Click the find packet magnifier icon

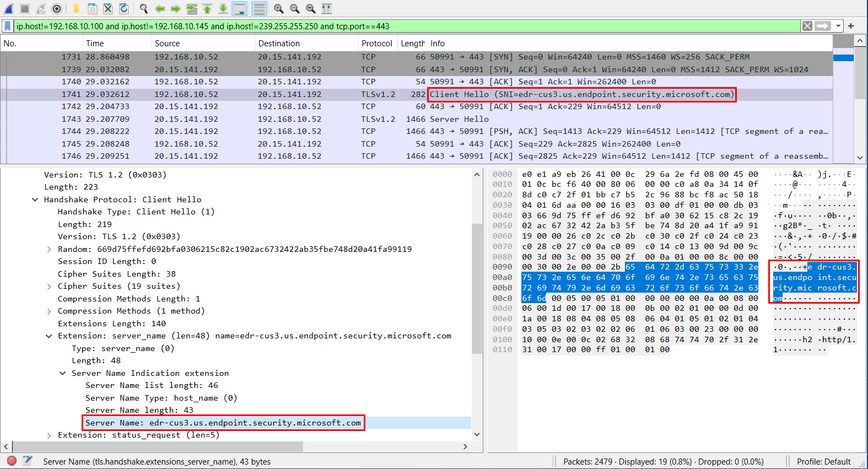144,9
